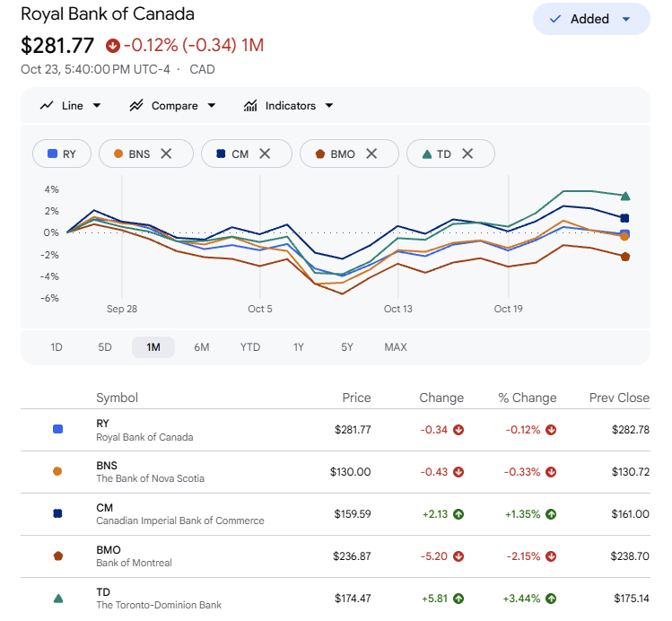Click the line chart icon

coord(47,105)
